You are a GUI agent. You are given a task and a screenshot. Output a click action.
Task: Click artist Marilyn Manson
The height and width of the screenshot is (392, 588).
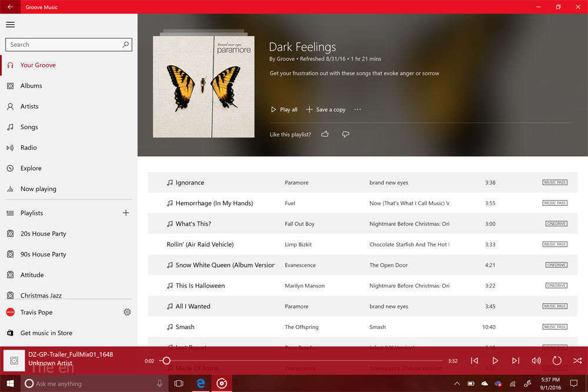pos(305,286)
